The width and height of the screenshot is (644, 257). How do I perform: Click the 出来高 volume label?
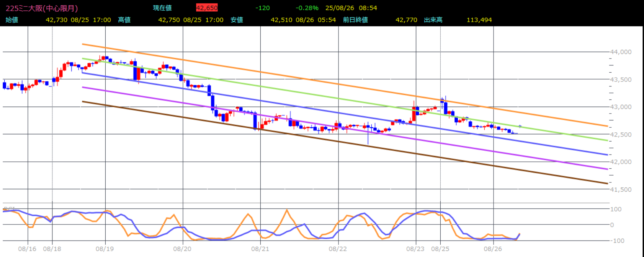click(433, 20)
